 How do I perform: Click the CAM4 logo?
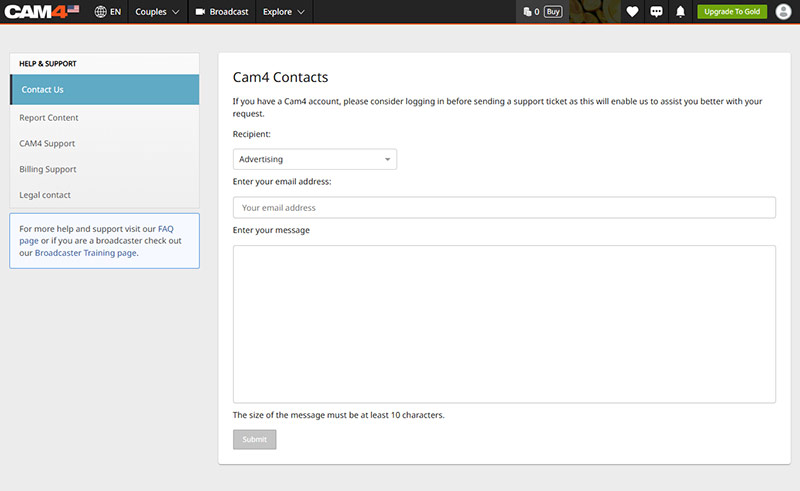pyautogui.click(x=41, y=11)
